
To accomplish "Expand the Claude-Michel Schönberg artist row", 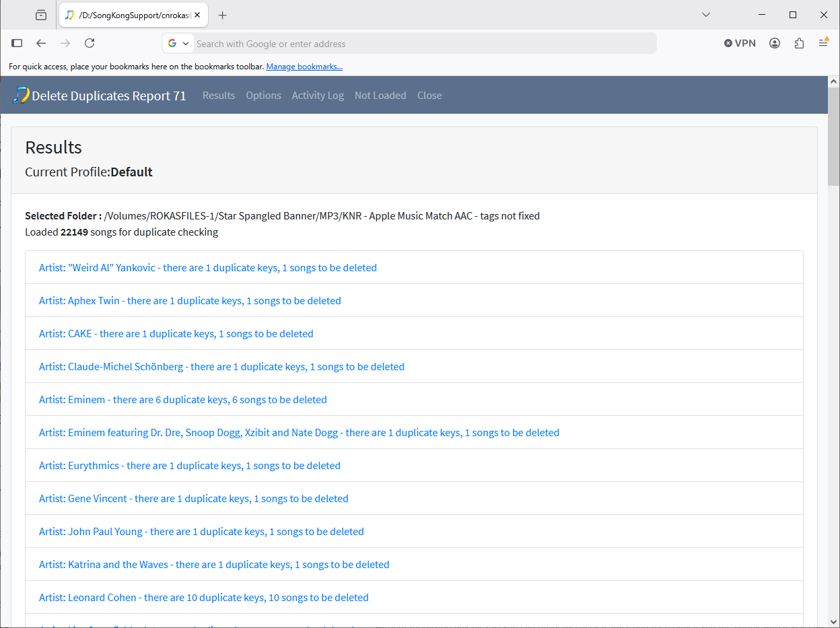I will pos(414,367).
